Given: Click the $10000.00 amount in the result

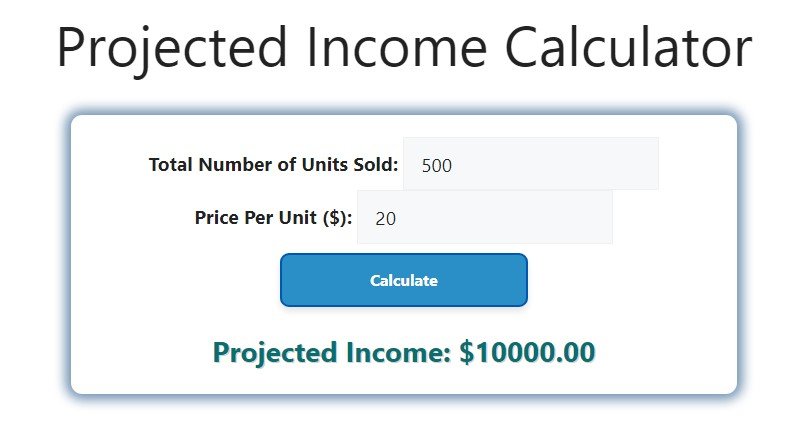Looking at the screenshot, I should [527, 352].
